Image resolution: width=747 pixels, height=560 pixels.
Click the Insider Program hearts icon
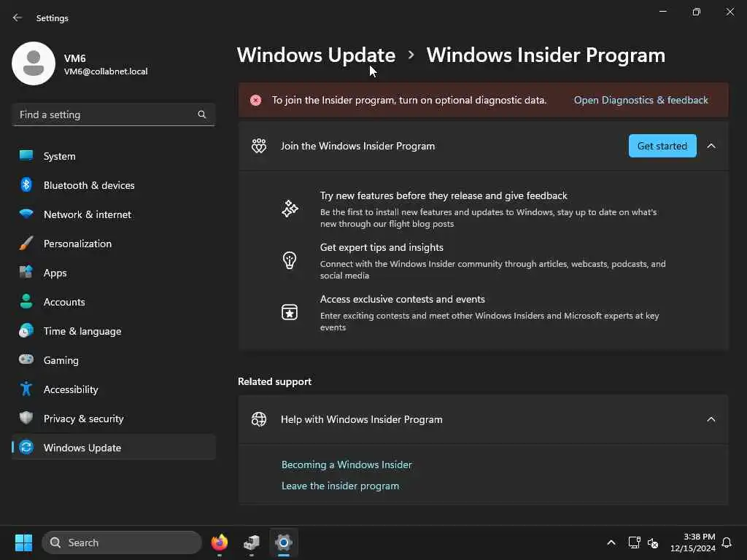[x=259, y=146]
